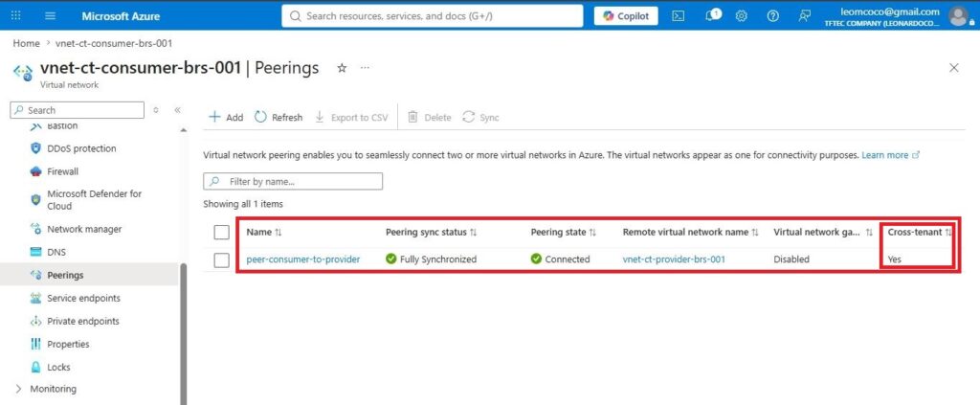Tick the peer-consumer-to-provider row checkbox
980x405 pixels.
[221, 259]
